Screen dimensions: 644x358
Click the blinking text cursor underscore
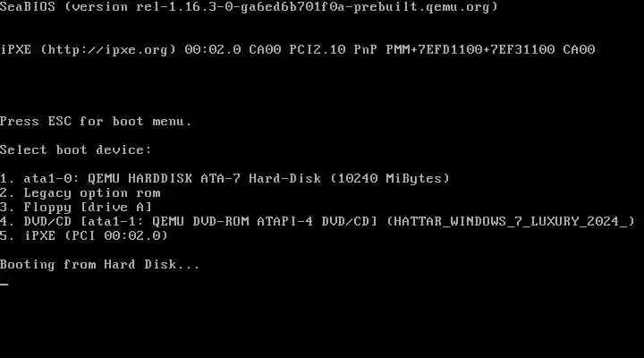pyautogui.click(x=4, y=284)
